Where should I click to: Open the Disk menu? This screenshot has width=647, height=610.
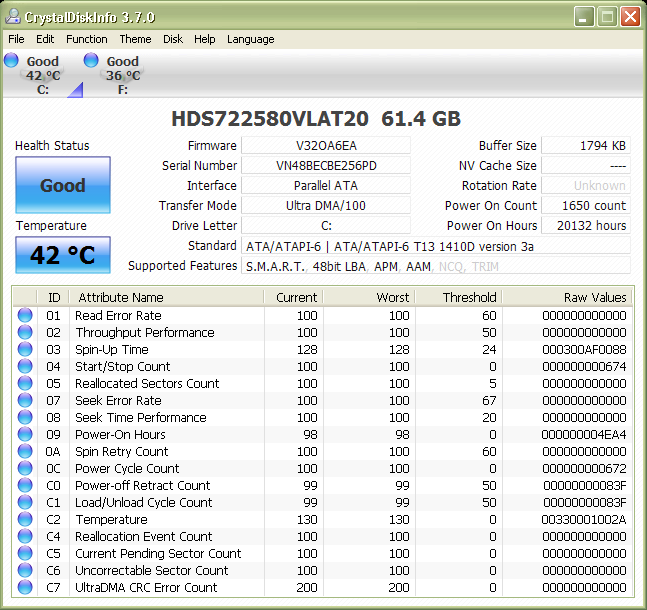point(173,39)
